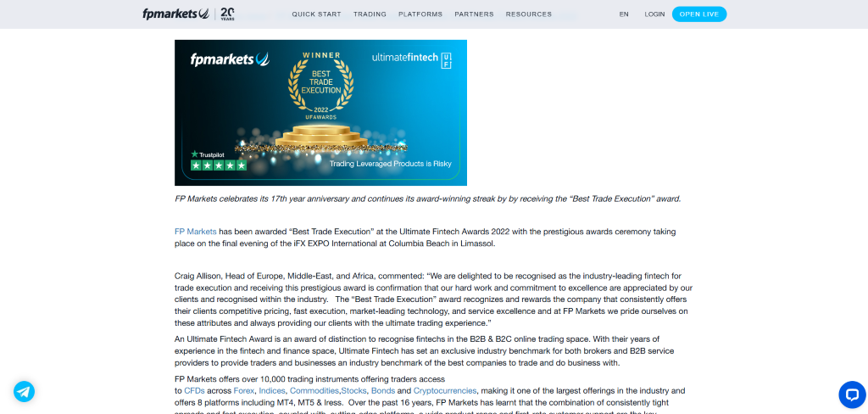Open the live chat support widget
Viewport: 868px width, 414px height.
(852, 394)
